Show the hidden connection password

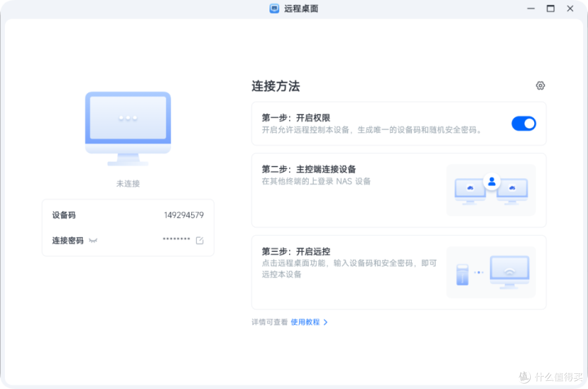pyautogui.click(x=93, y=240)
